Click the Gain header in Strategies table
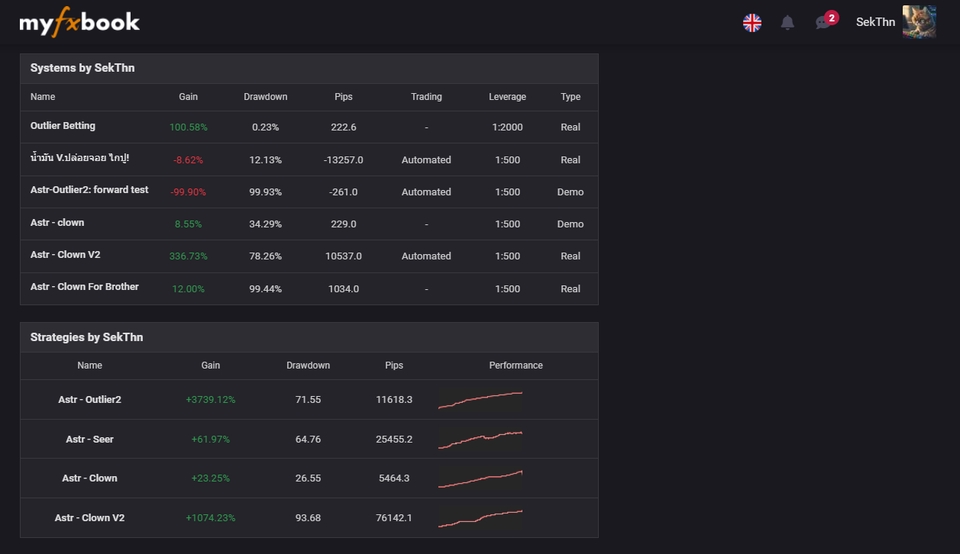This screenshot has height=554, width=960. pos(211,365)
